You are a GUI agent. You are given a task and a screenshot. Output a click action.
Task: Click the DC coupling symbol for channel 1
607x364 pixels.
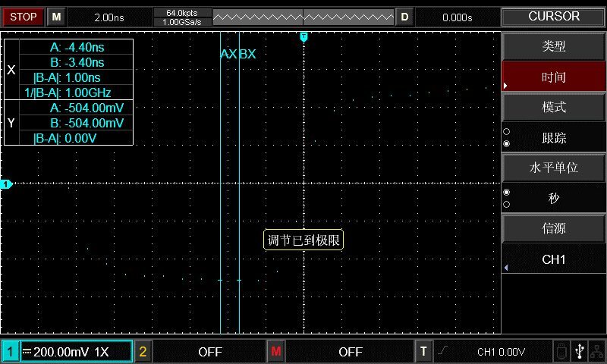click(27, 351)
